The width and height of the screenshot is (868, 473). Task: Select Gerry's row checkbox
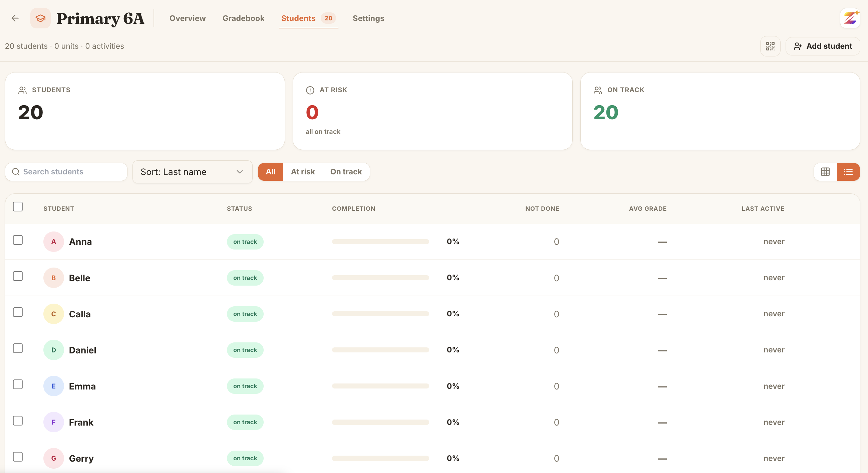18,457
